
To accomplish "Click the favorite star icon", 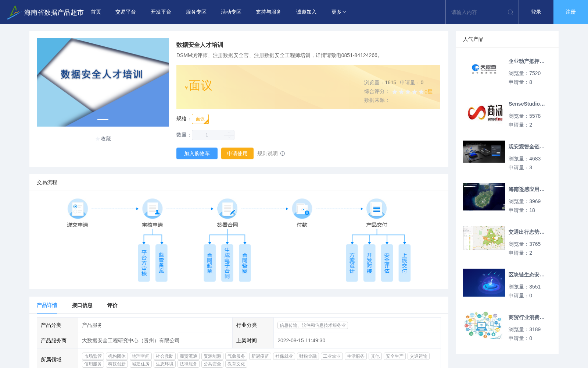I will point(97,139).
